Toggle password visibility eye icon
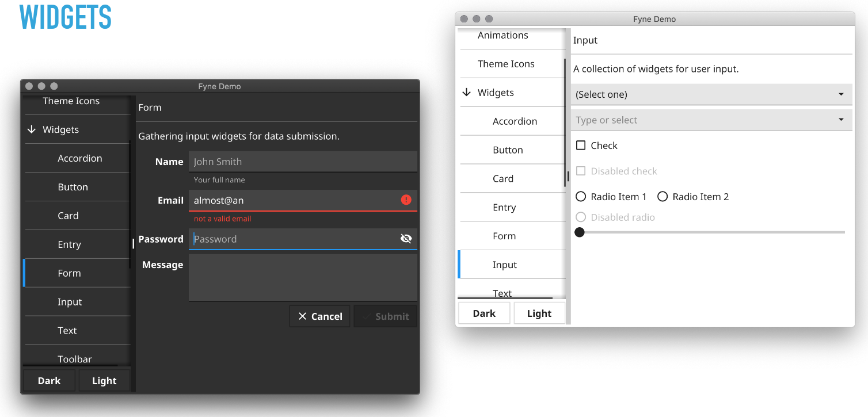 point(406,239)
